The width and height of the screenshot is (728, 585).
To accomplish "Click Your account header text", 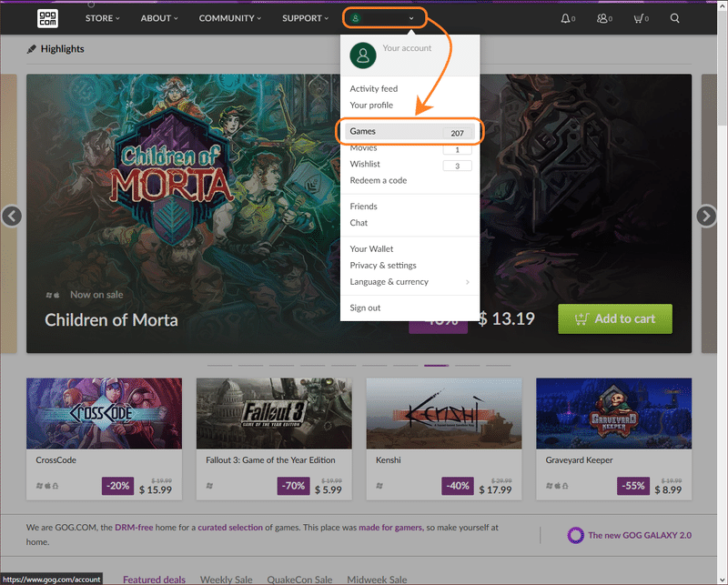I will [407, 48].
